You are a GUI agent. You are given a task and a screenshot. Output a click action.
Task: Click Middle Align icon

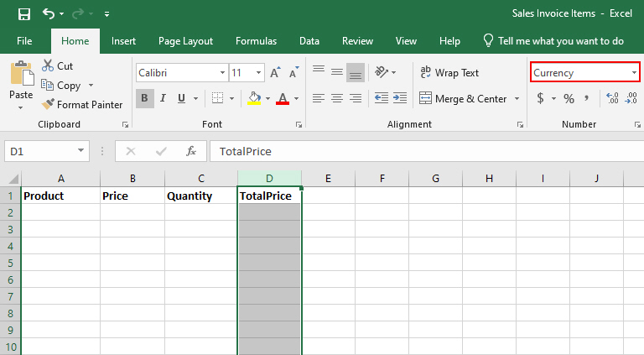tap(337, 72)
